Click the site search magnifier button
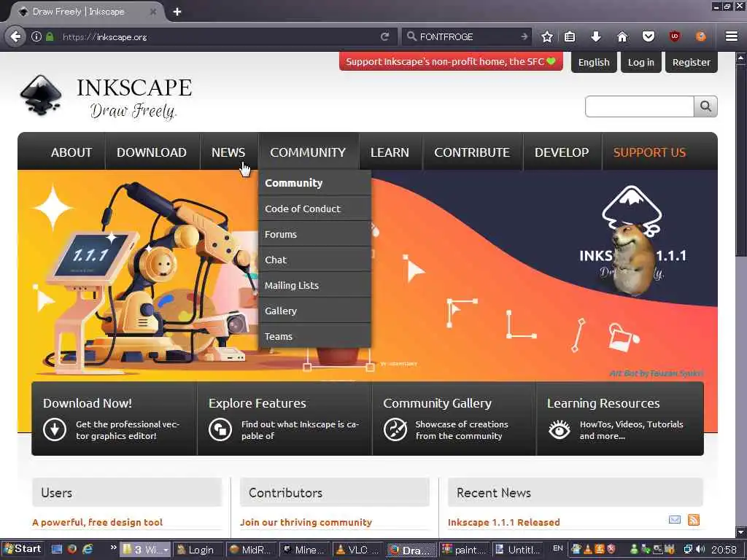 point(705,106)
